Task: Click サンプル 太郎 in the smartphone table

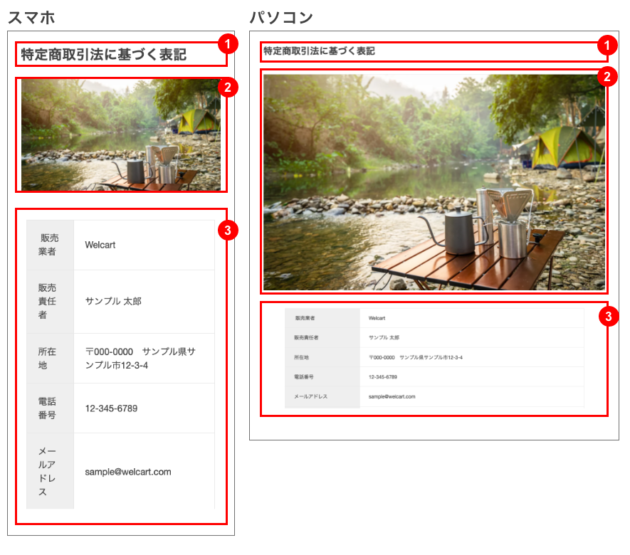Action: pos(113,301)
